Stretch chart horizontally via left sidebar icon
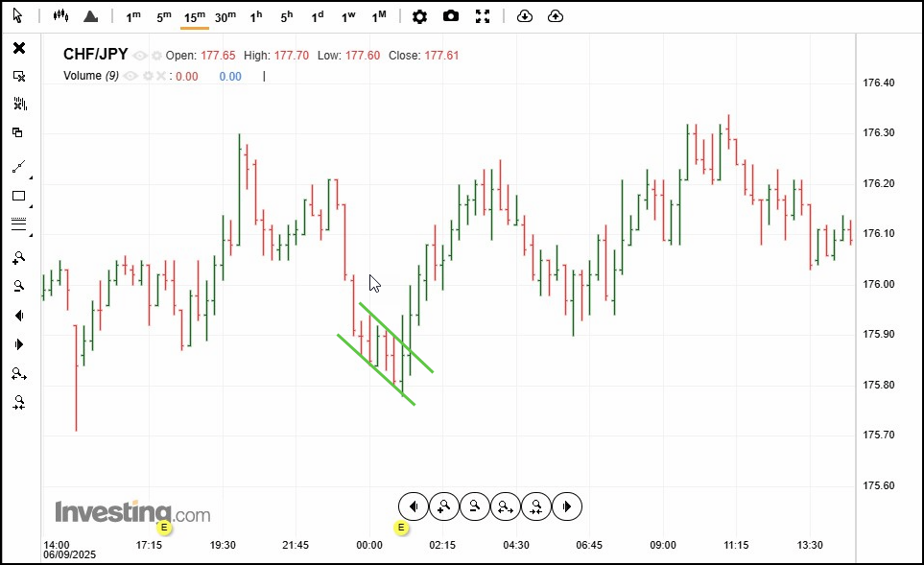This screenshot has height=565, width=924. 19,373
